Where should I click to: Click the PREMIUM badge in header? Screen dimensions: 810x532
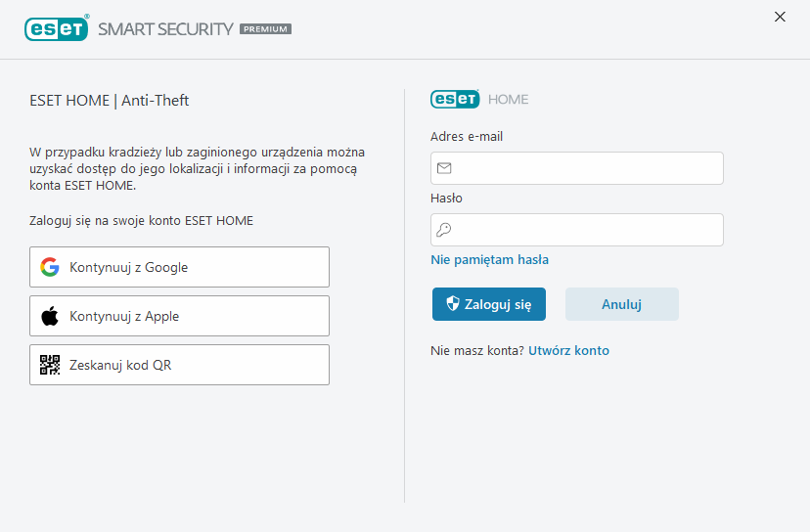(x=265, y=29)
